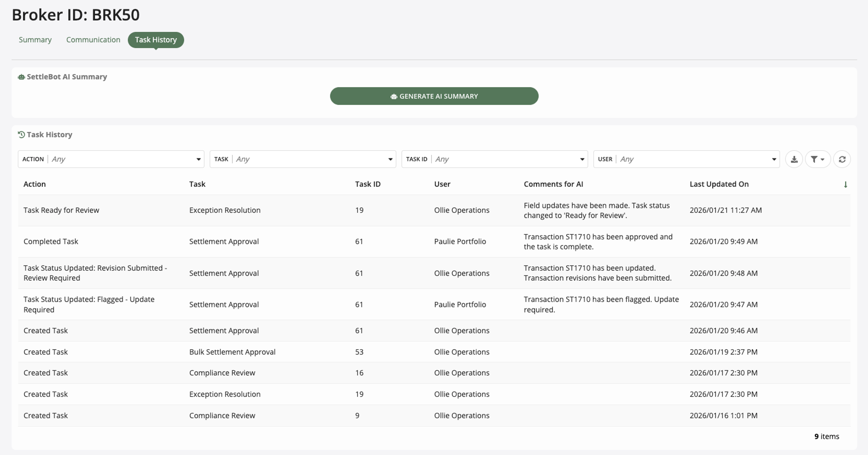The width and height of the screenshot is (868, 455).
Task: Click the sort arrow in Last Updated column
Action: 845,184
